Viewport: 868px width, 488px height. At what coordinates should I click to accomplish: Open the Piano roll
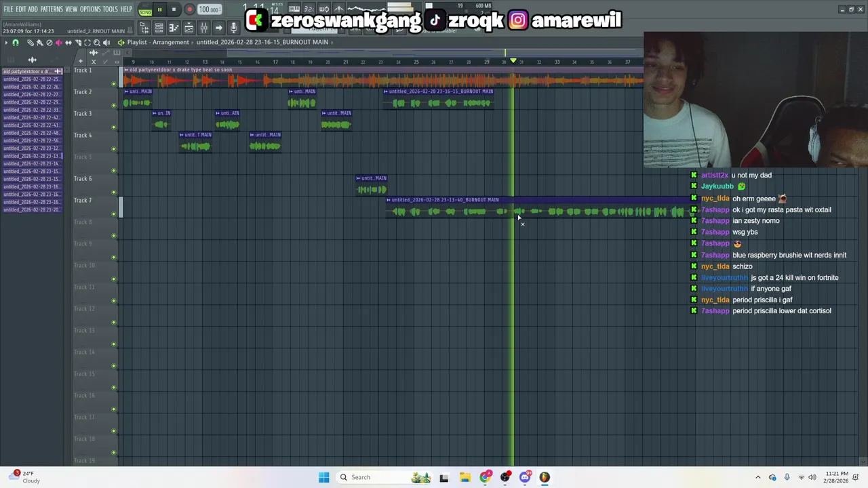[174, 27]
